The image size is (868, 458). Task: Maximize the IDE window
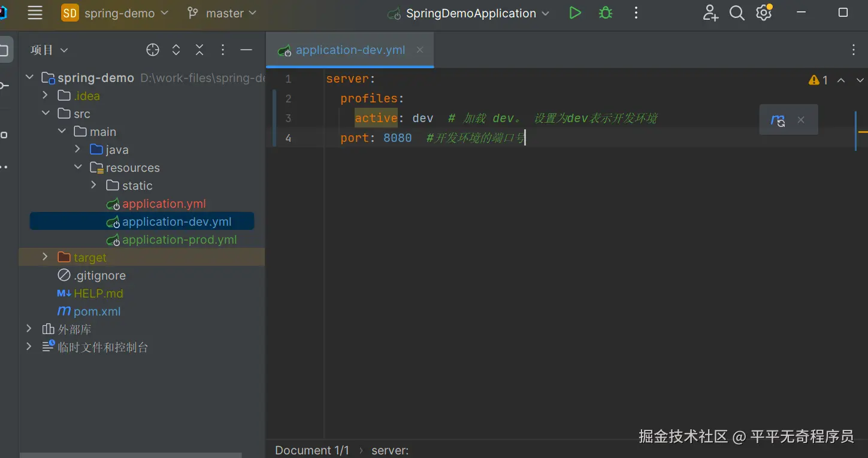(x=843, y=13)
